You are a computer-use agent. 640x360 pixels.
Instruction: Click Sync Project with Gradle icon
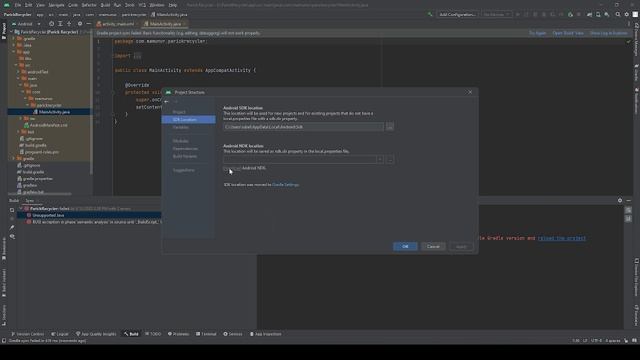[589, 15]
